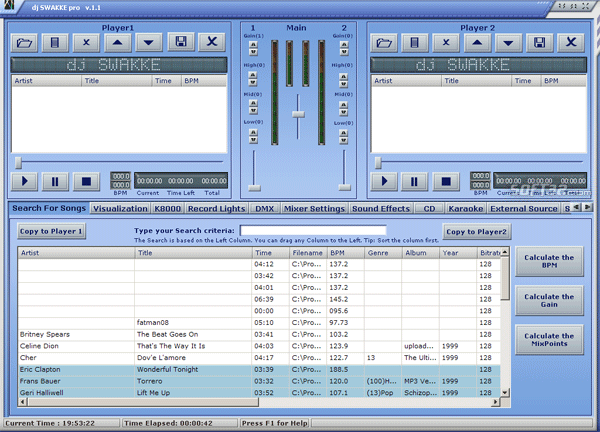The image size is (600, 432).
Task: Play the Player 2 deck
Action: pyautogui.click(x=384, y=181)
